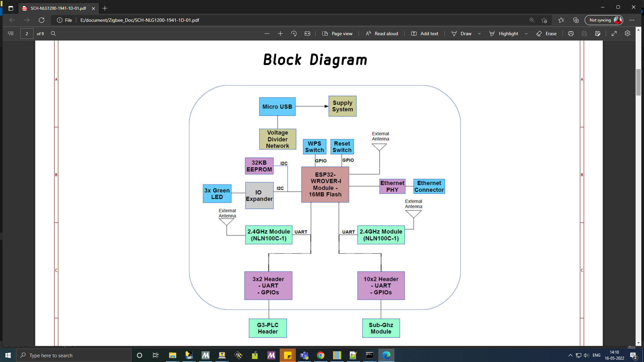Expand the Draw options dropdown arrow
The width and height of the screenshot is (644, 362).
(x=479, y=34)
